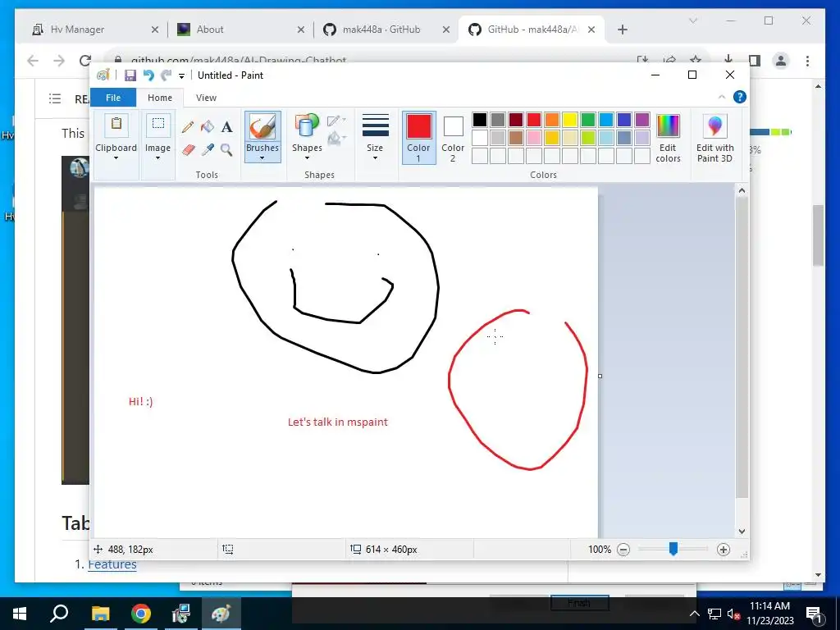Select Color 2 background button
This screenshot has width=840, height=630.
[453, 138]
